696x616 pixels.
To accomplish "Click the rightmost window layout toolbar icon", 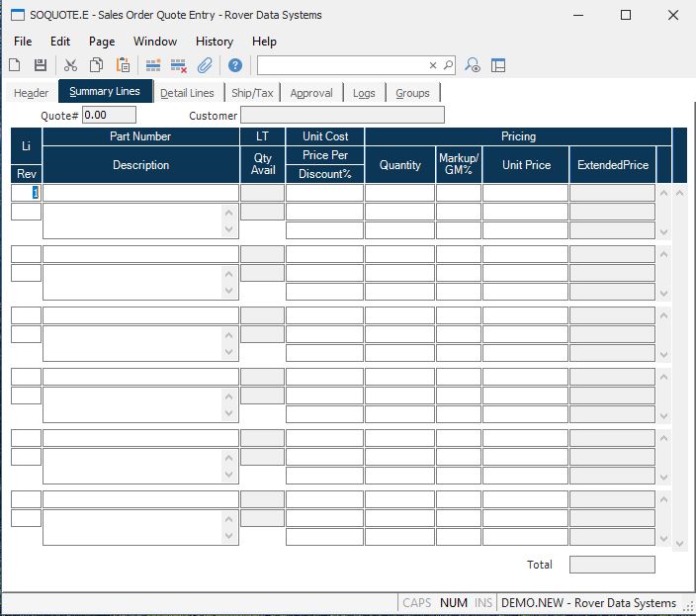I will click(498, 65).
